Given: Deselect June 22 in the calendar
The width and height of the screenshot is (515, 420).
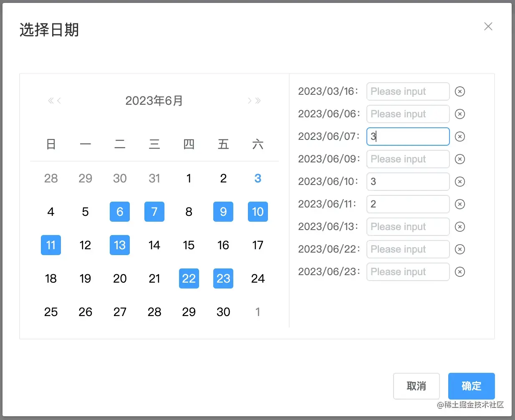Looking at the screenshot, I should 189,278.
